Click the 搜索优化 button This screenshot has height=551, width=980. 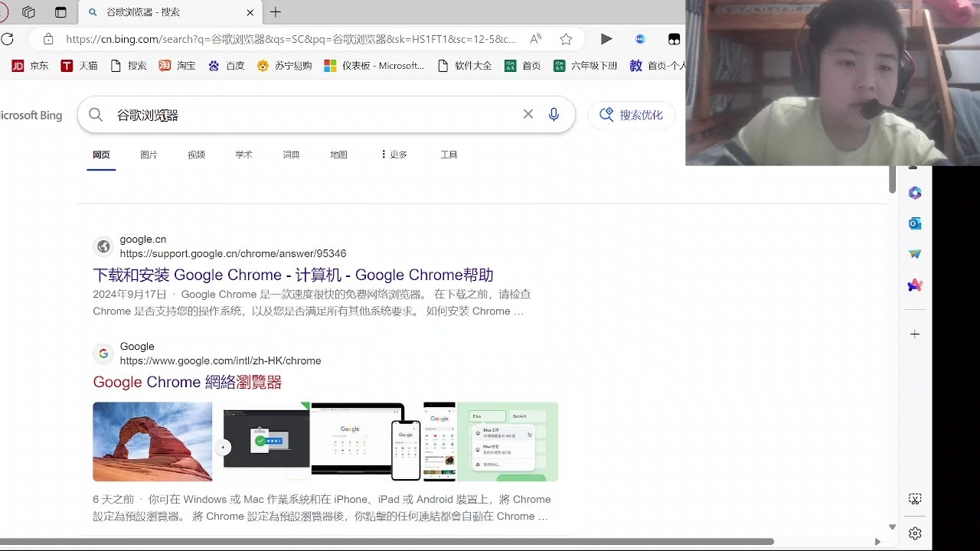632,115
